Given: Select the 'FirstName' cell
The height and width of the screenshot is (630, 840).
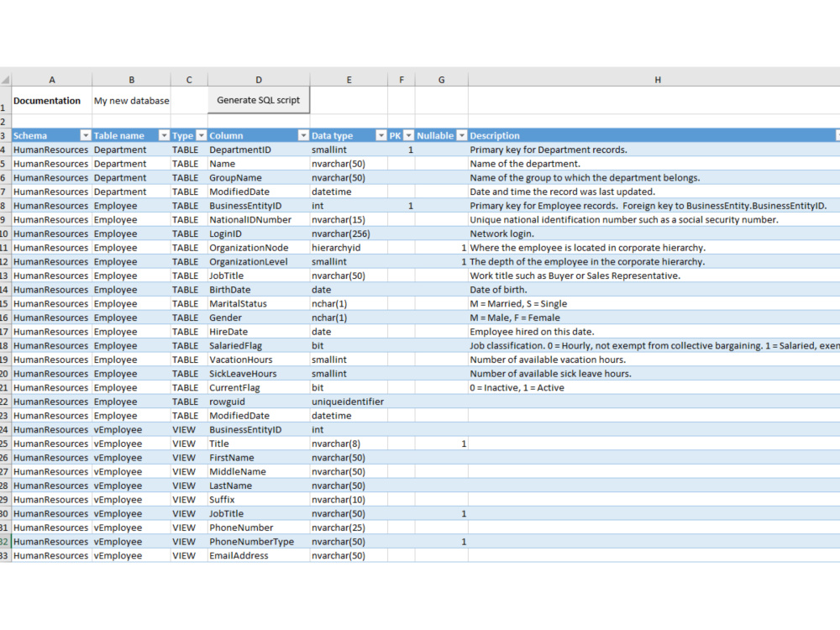Looking at the screenshot, I should coord(259,458).
